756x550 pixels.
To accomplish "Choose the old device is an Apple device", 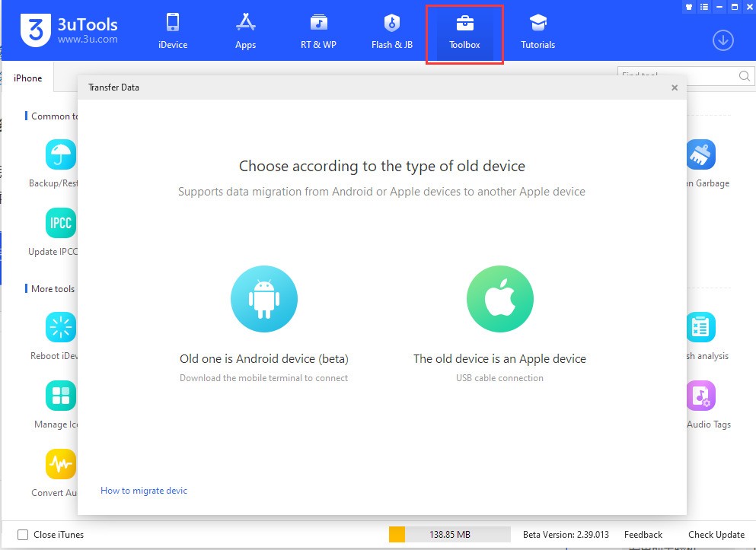I will click(499, 299).
